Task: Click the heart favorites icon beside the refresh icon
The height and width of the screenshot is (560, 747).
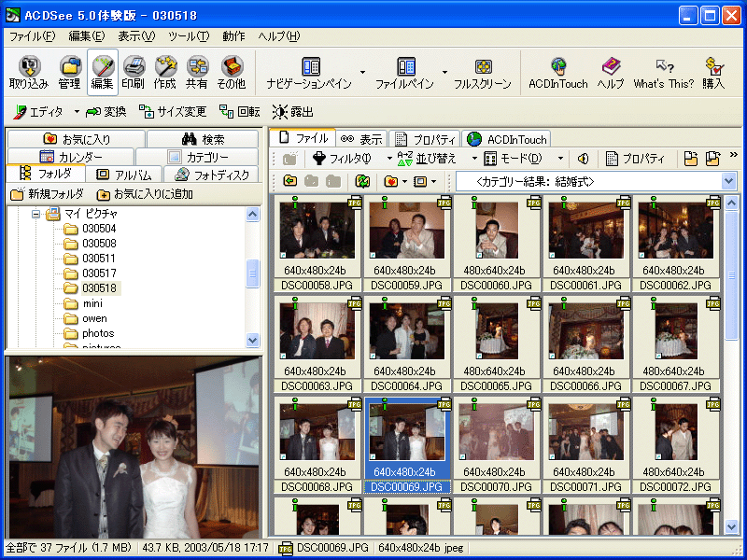Action: point(390,181)
